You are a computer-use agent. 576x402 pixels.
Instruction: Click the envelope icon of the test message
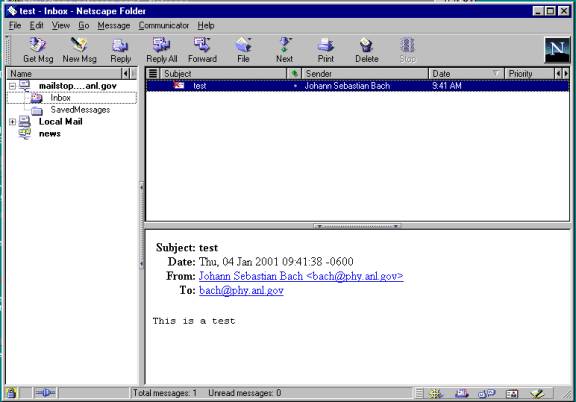(x=179, y=86)
